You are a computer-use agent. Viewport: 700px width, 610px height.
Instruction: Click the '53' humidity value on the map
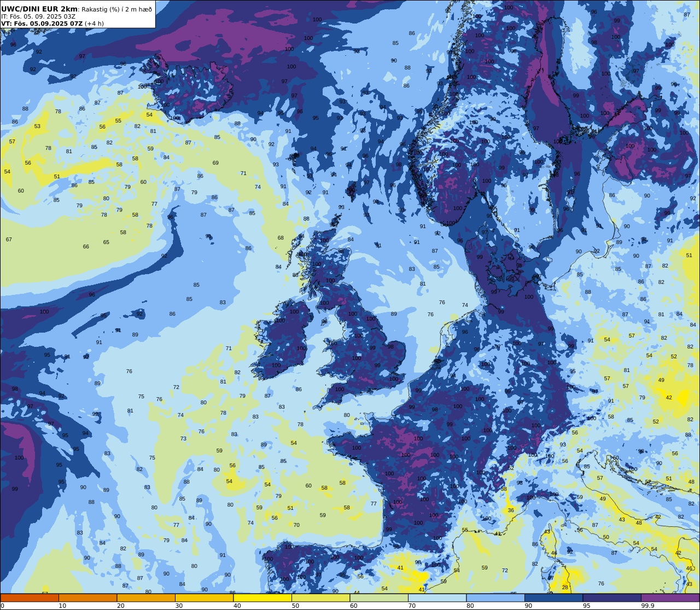pyautogui.click(x=37, y=126)
